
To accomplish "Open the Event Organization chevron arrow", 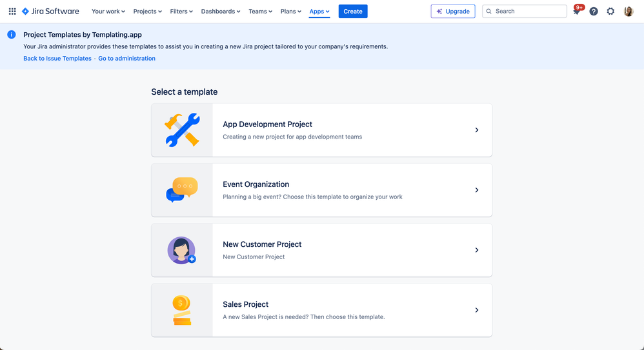I will [477, 190].
